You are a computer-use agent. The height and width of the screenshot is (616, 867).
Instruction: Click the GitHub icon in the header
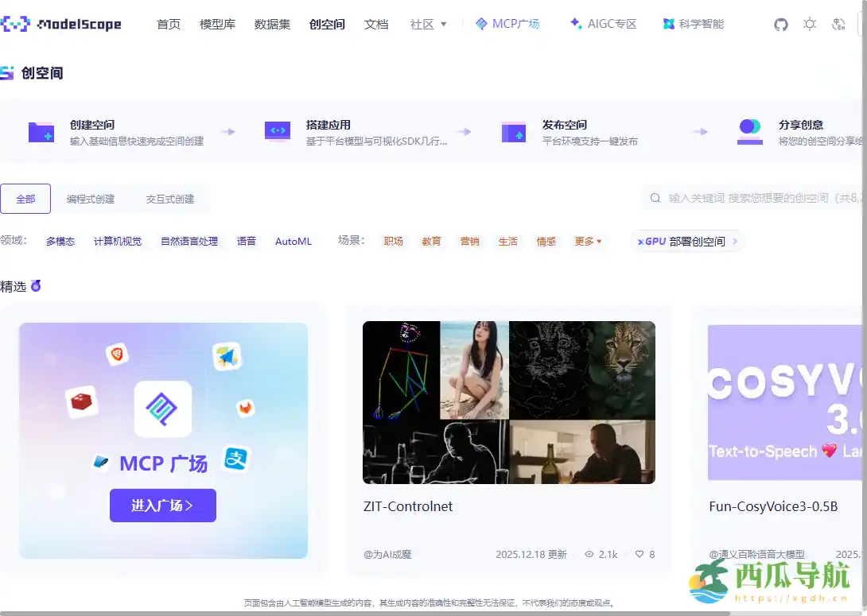point(780,25)
